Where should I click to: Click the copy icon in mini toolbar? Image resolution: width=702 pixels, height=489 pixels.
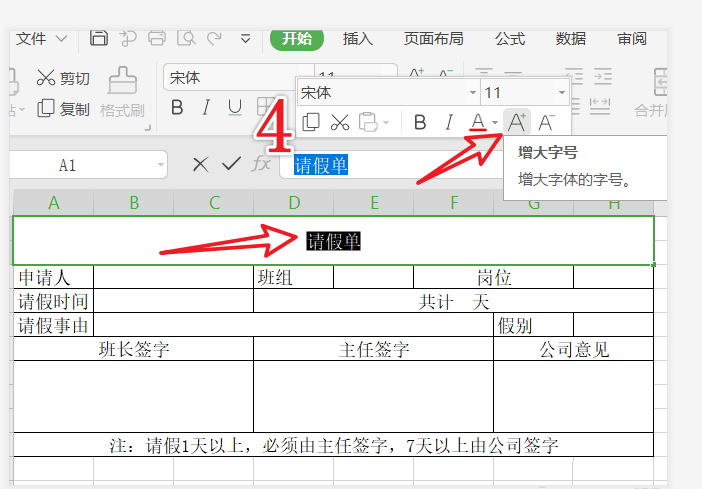click(x=311, y=122)
